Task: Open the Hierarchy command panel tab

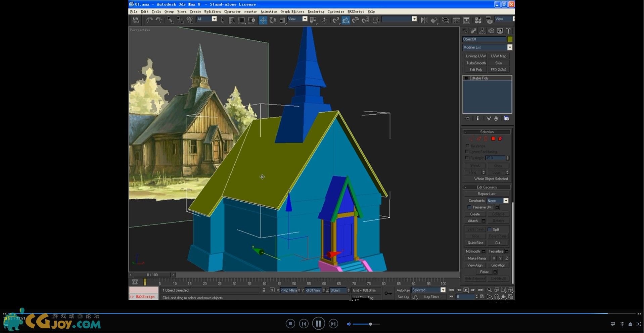Action: [x=482, y=31]
